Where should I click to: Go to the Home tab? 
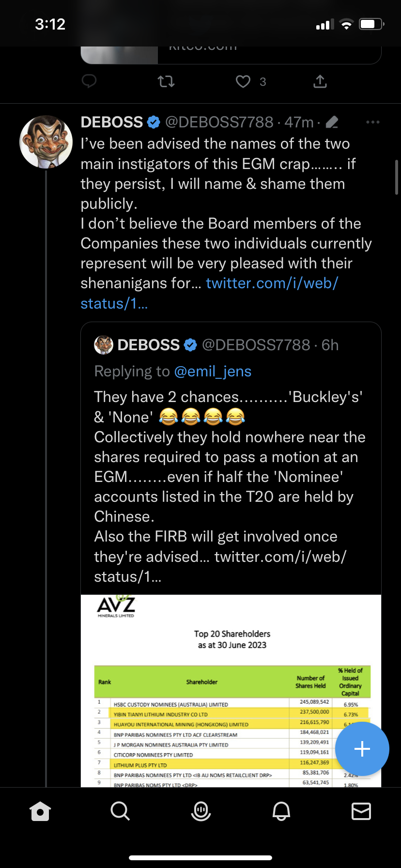[40, 811]
